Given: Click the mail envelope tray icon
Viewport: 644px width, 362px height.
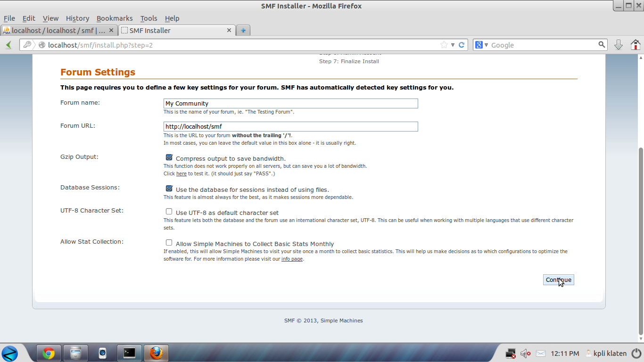Looking at the screenshot, I should pos(541,353).
